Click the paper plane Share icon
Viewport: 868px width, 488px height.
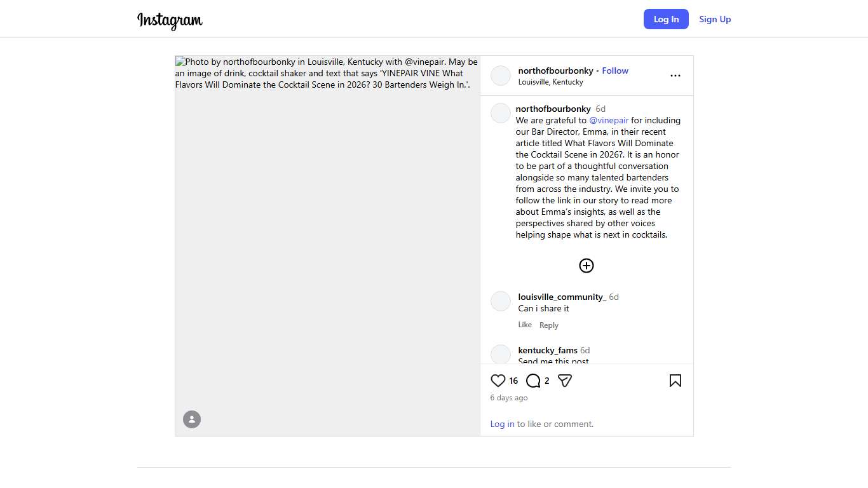(x=565, y=381)
